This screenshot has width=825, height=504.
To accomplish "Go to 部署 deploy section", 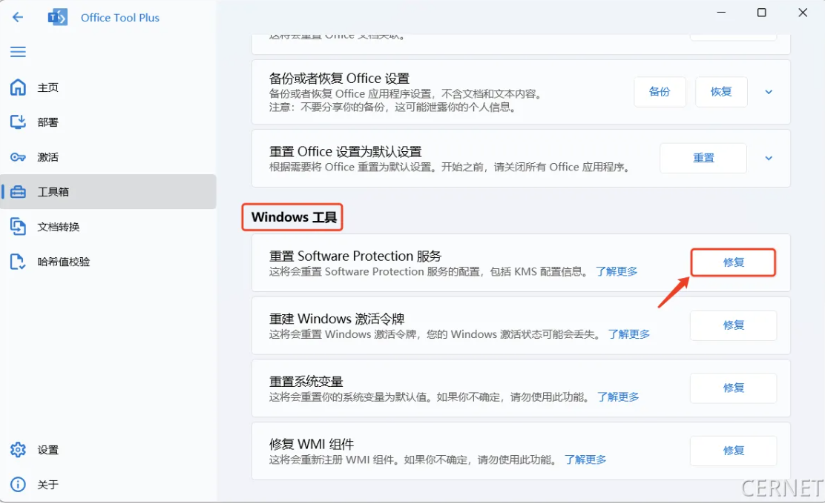I will click(47, 122).
